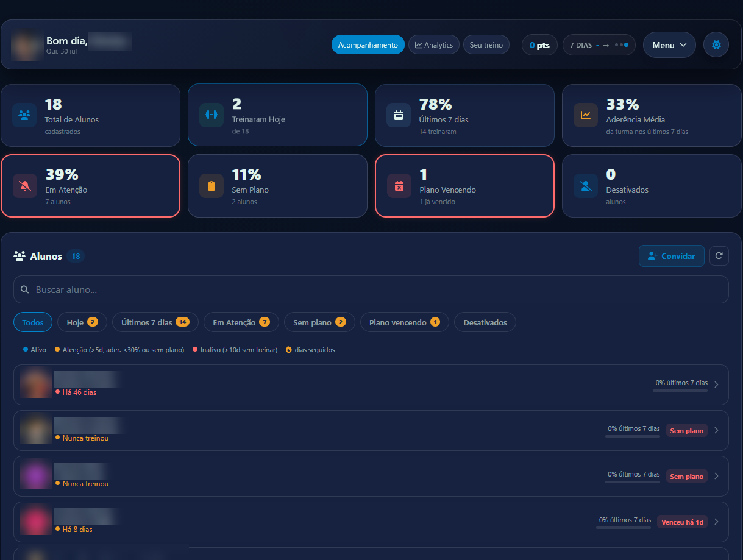
Task: Show Desativados students filter
Action: point(485,322)
